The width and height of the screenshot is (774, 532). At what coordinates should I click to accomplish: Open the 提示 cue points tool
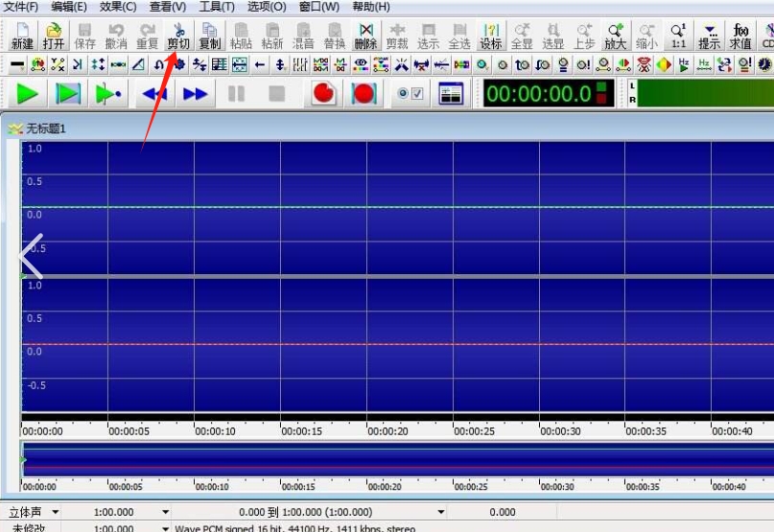pyautogui.click(x=710, y=35)
